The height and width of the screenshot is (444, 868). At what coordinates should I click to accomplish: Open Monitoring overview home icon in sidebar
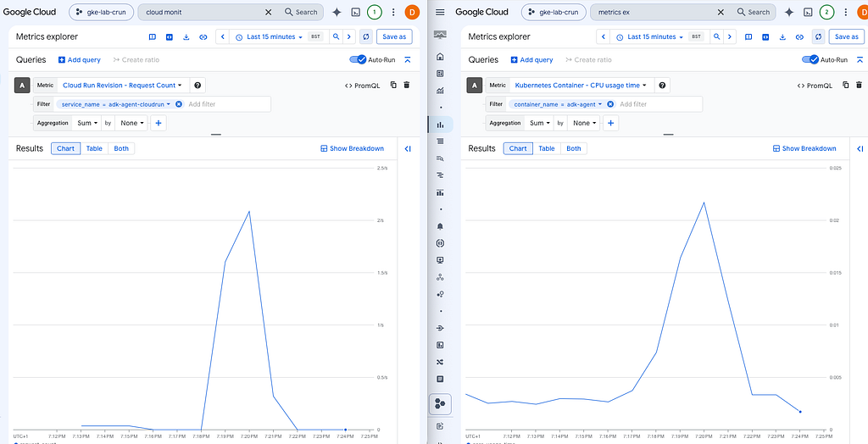tap(441, 57)
